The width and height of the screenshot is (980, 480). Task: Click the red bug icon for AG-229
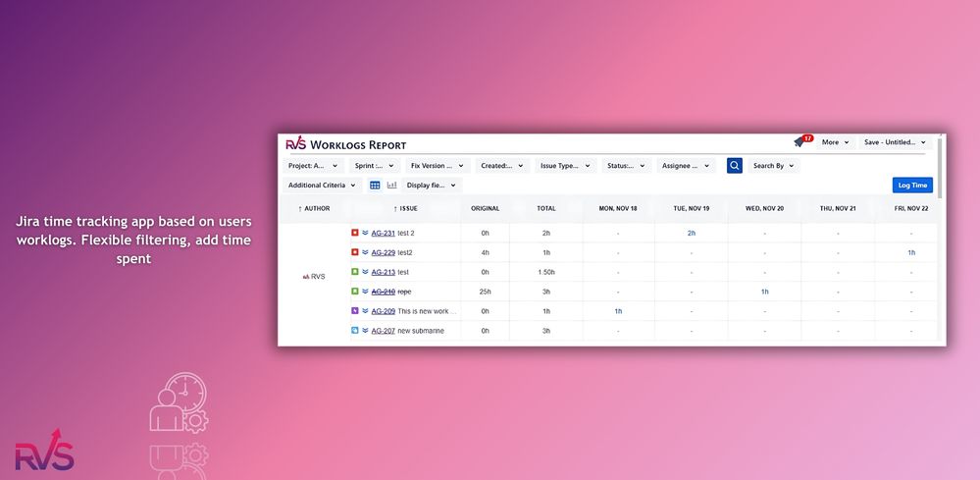click(x=354, y=252)
